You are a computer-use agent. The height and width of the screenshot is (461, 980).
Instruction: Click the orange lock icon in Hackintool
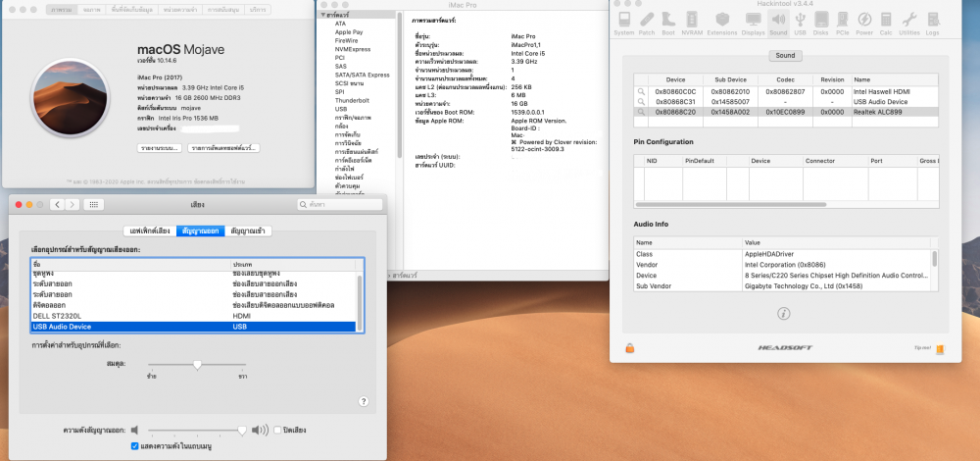click(629, 348)
